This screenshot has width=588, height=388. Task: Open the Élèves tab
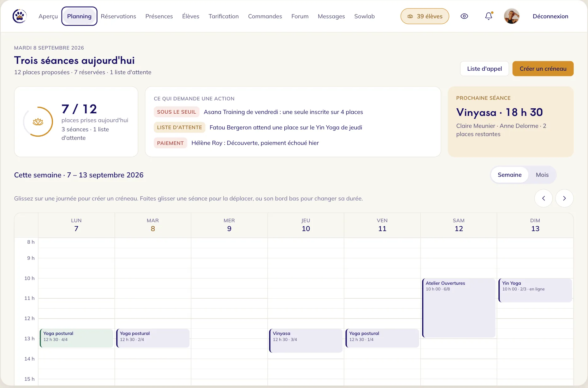(x=191, y=16)
